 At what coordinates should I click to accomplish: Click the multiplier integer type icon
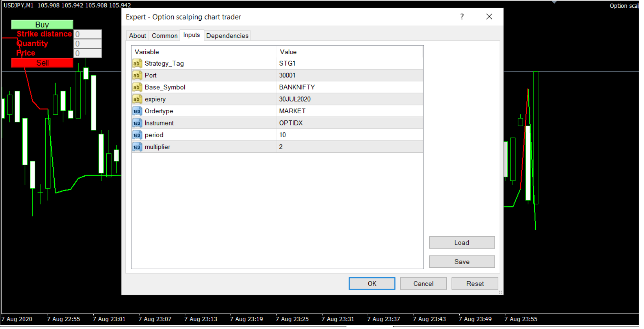(137, 147)
